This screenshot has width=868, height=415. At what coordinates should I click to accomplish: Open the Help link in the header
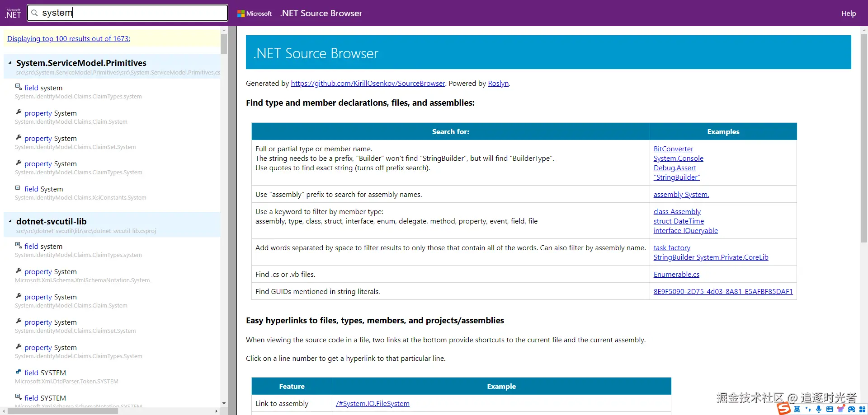(x=849, y=14)
